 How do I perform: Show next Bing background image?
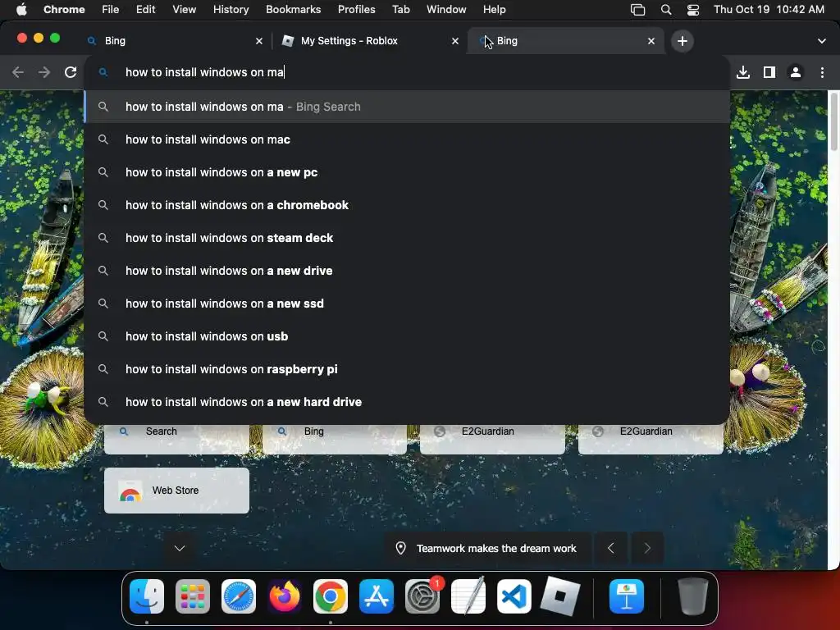(647, 548)
